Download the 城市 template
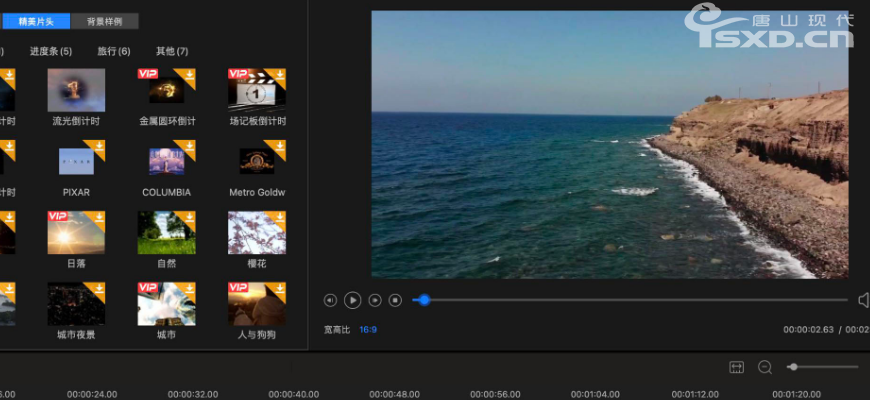The width and height of the screenshot is (870, 400). tap(189, 288)
